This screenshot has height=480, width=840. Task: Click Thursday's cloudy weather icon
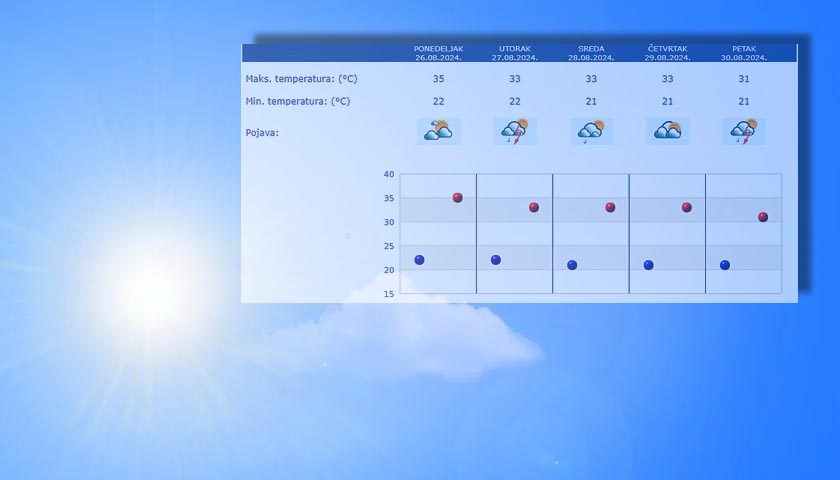(668, 131)
